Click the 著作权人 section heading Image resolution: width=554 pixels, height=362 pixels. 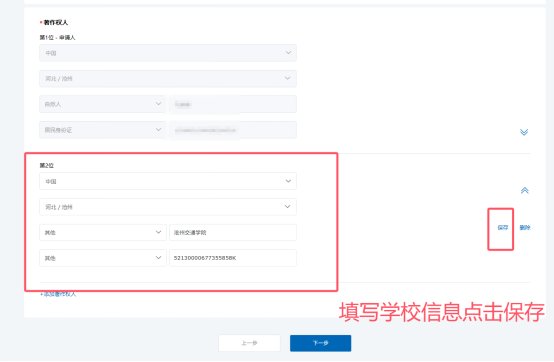[x=55, y=22]
